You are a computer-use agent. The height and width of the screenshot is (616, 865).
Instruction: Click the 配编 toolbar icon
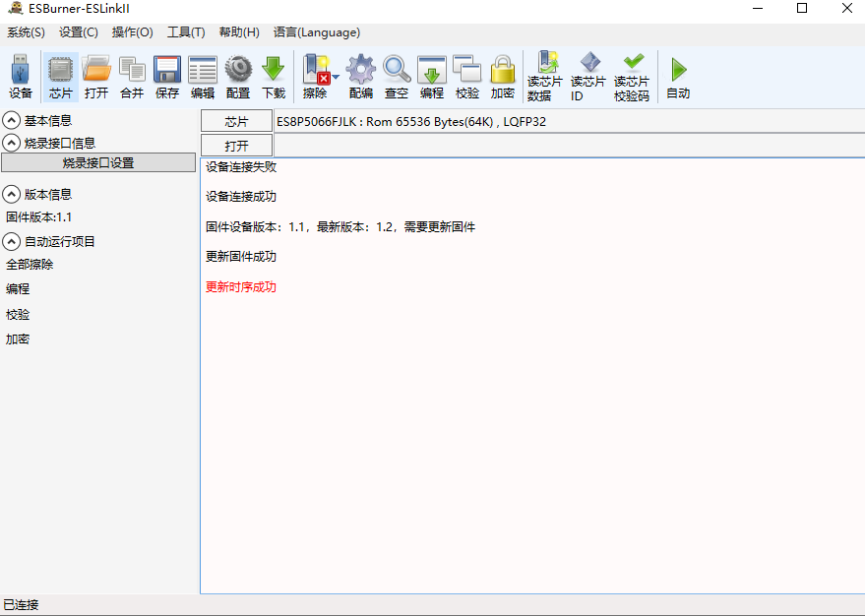coord(361,77)
